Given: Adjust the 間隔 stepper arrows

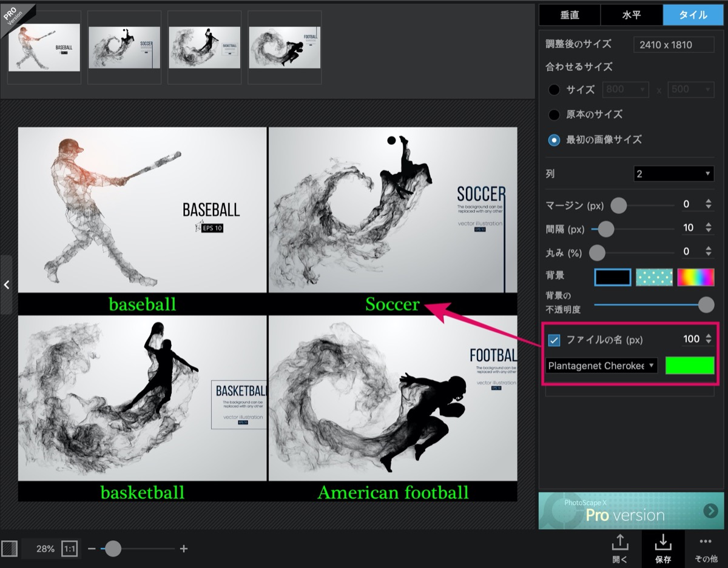Looking at the screenshot, I should [x=709, y=228].
